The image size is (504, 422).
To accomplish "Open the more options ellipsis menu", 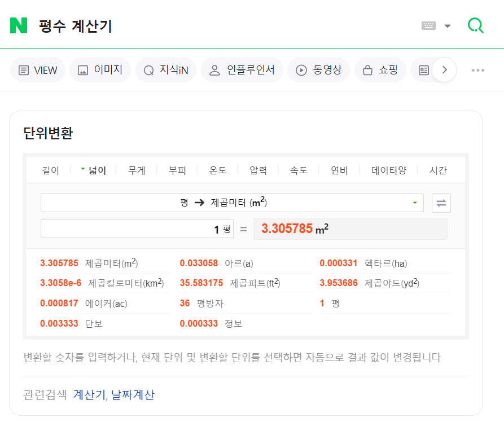I will [x=478, y=69].
